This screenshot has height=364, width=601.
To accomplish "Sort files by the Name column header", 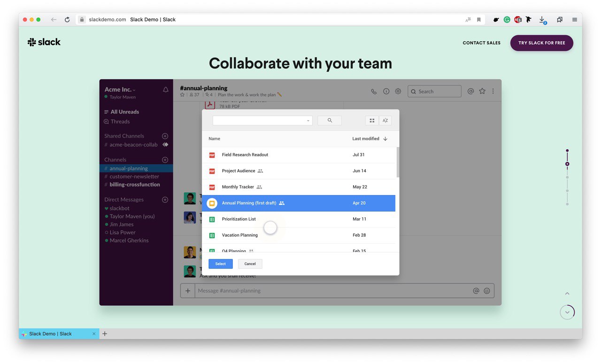I will [214, 139].
